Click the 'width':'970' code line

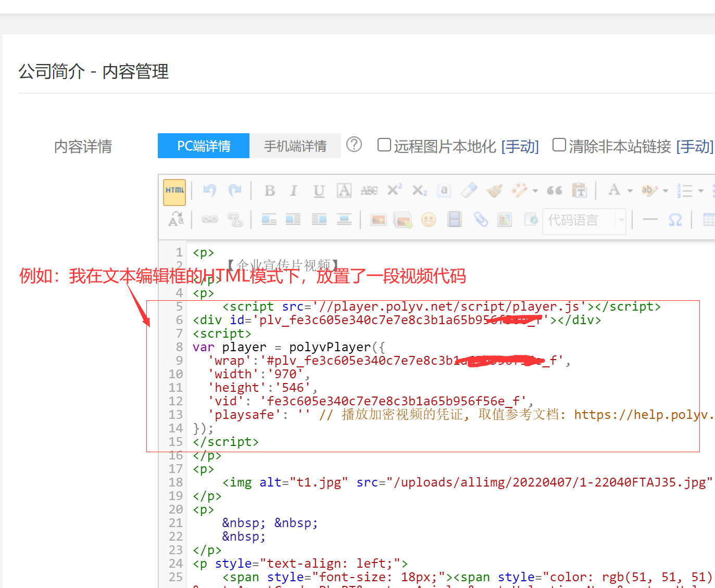[259, 374]
